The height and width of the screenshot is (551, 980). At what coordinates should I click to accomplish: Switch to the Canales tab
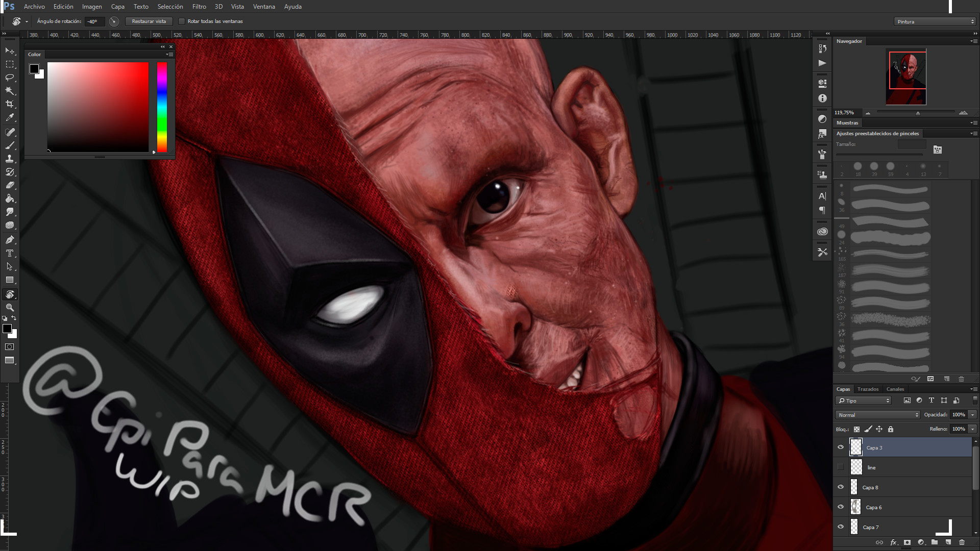point(895,389)
